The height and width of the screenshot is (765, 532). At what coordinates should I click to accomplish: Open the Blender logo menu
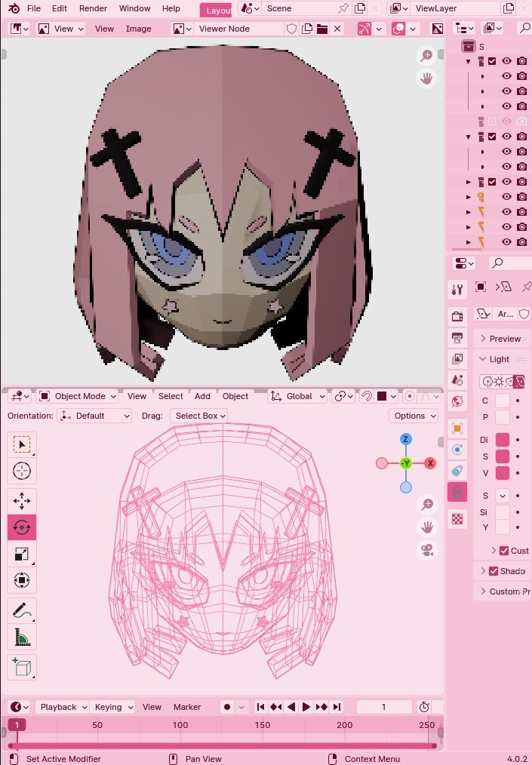click(14, 8)
